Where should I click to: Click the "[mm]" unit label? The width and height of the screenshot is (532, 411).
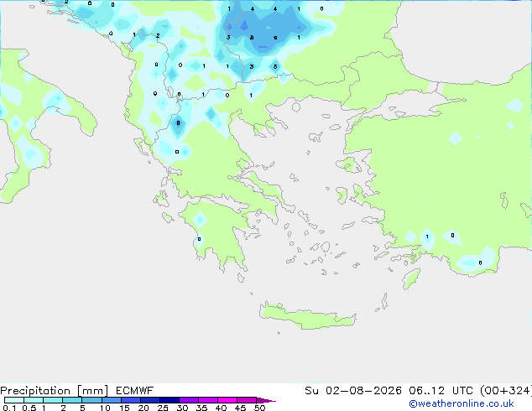[x=92, y=391]
